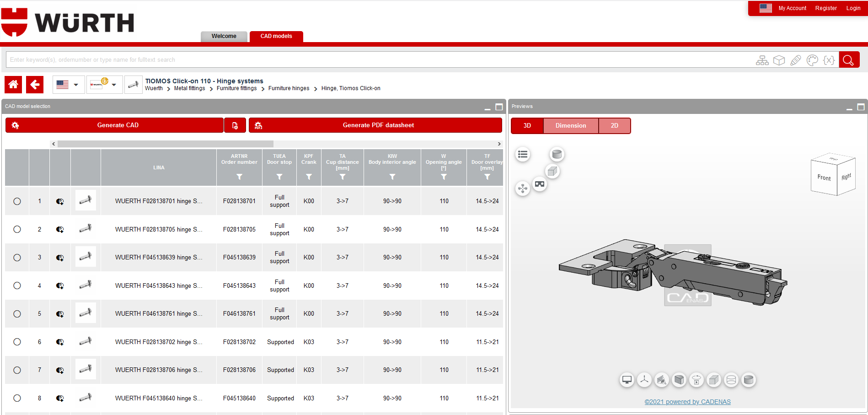Switch to solid shaded cylinder at bottom
The height and width of the screenshot is (415, 868).
(x=749, y=380)
